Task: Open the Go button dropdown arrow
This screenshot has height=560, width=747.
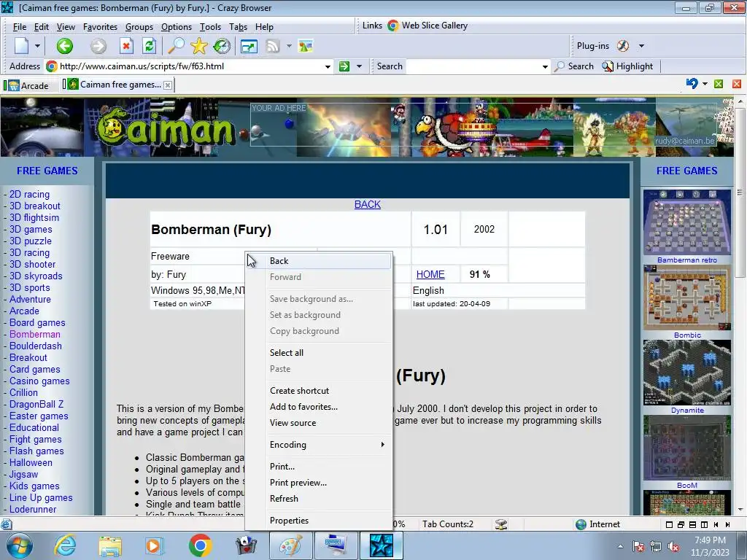Action: point(359,66)
